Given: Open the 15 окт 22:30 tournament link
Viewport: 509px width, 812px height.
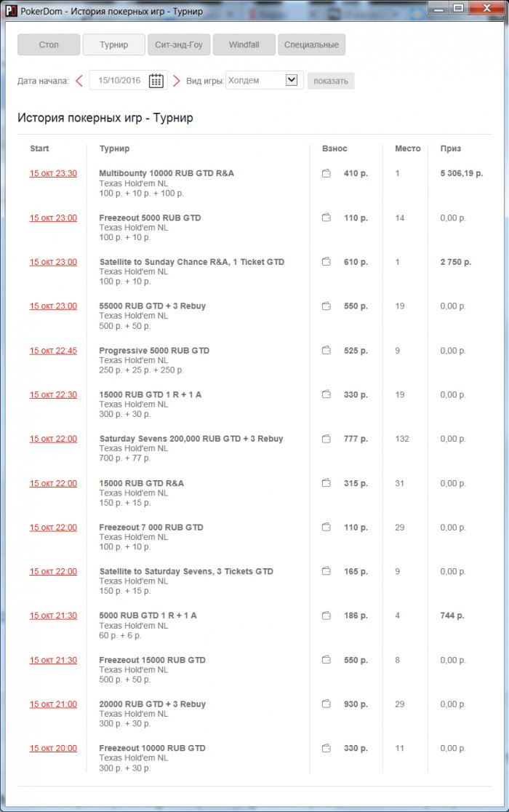Looking at the screenshot, I should point(53,395).
